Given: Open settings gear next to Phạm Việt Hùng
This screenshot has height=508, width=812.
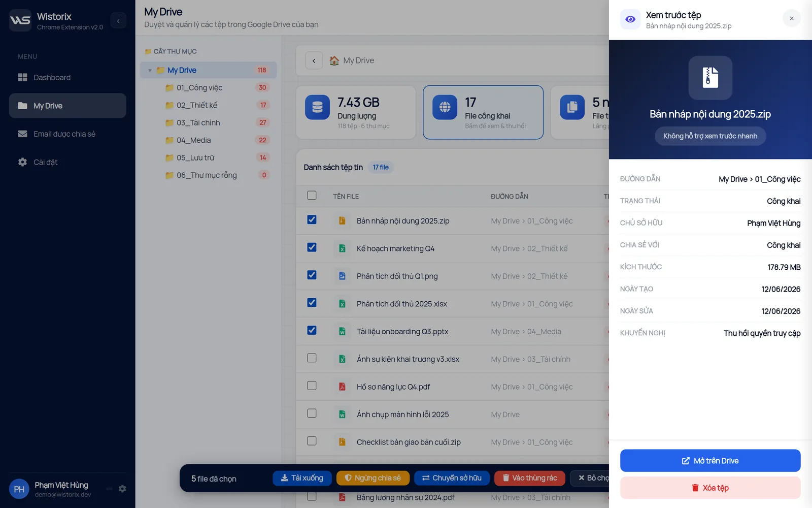Looking at the screenshot, I should pyautogui.click(x=122, y=489).
